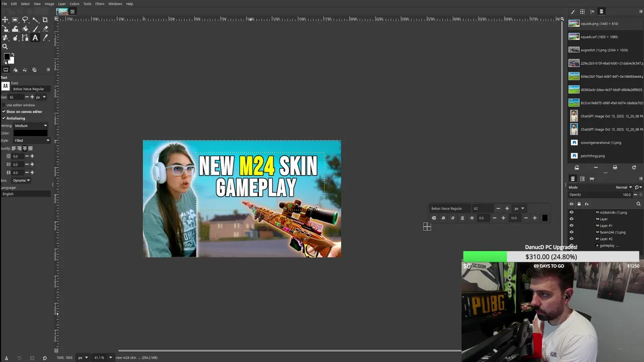Hide the layer named Layer

click(x=571, y=219)
